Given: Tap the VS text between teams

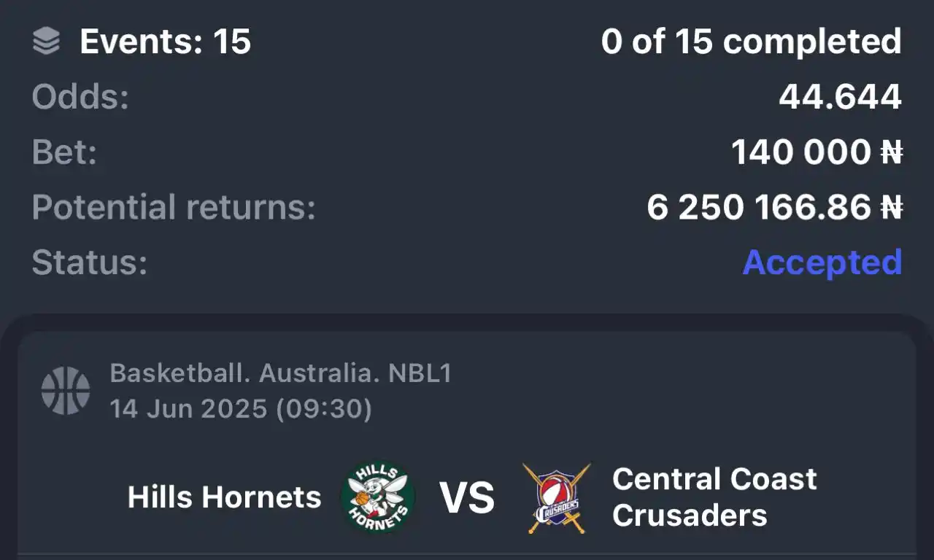Looking at the screenshot, I should coord(467,498).
